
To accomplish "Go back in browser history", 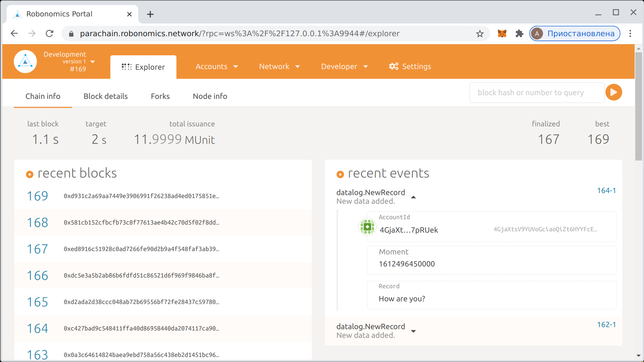I will point(14,34).
